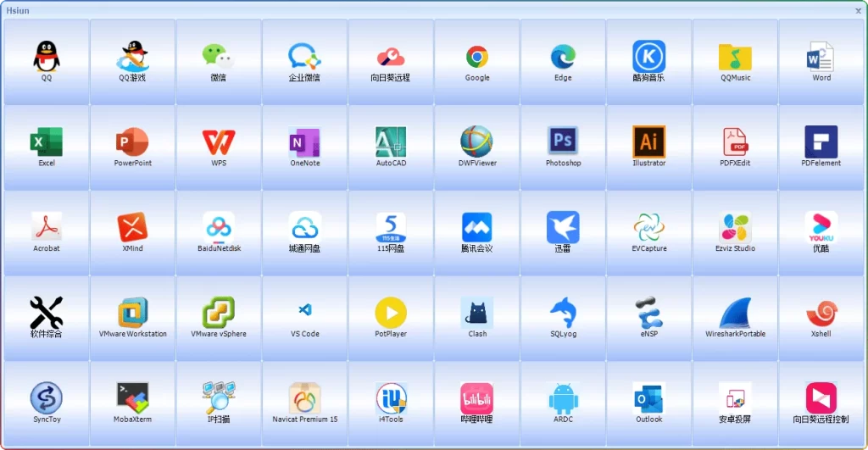Launch Outlook mail
868x450 pixels.
[x=648, y=403]
